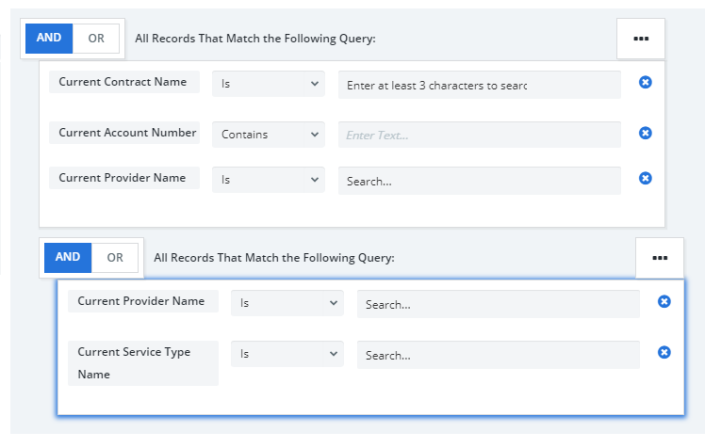Expand the Contains operator dropdown
The width and height of the screenshot is (705, 448).
[x=268, y=134]
